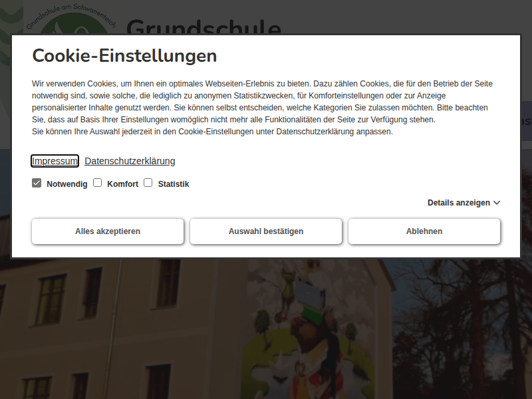Screen dimensions: 532x399
Task: Click the school building window on left
Action: pyautogui.click(x=51, y=299)
